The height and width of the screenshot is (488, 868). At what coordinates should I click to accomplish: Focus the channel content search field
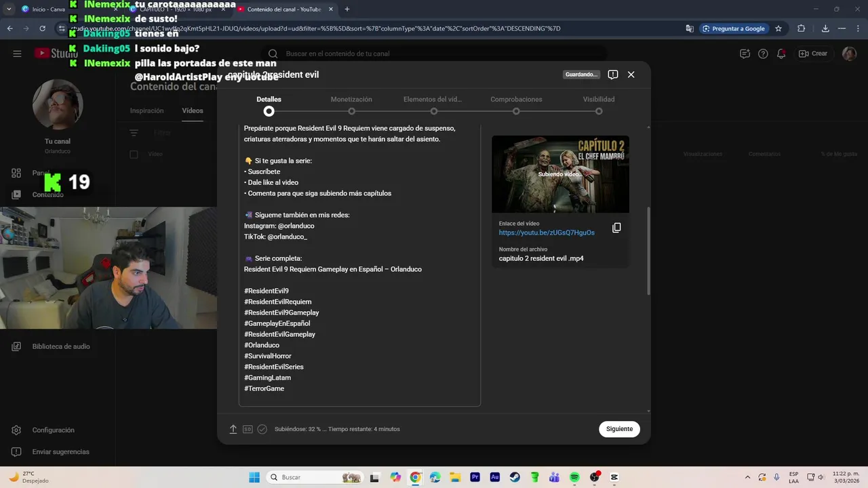click(x=434, y=54)
